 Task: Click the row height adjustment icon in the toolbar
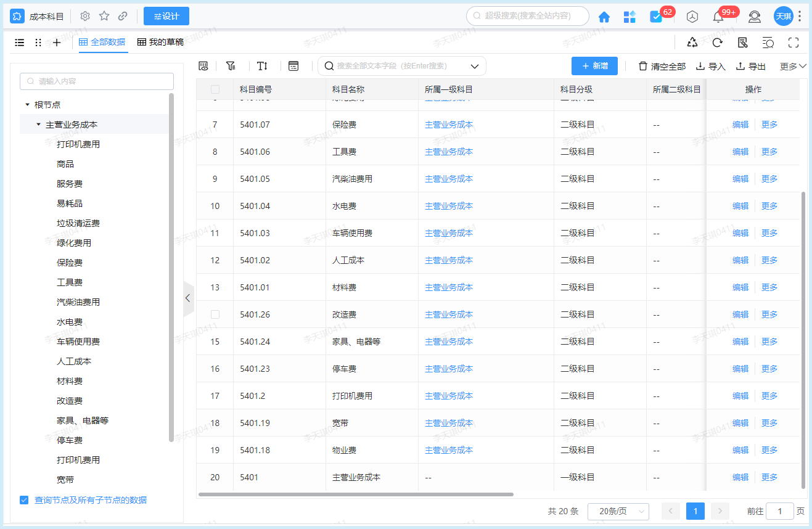point(262,65)
